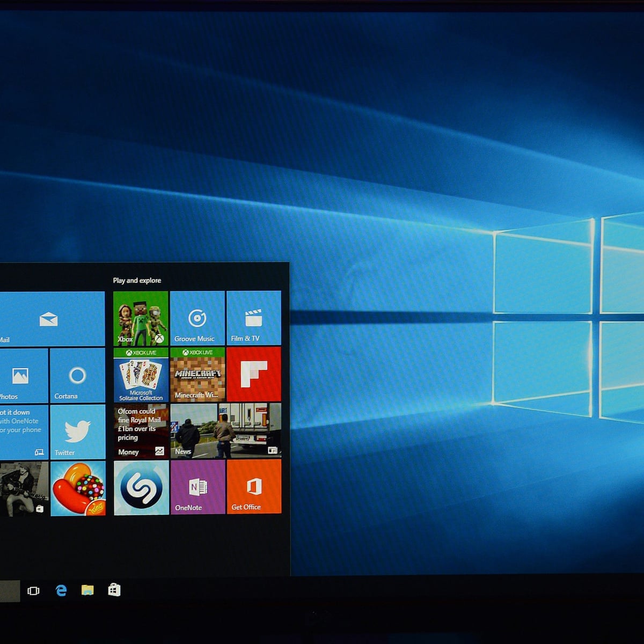Open the purple OneNote tile

[197, 487]
